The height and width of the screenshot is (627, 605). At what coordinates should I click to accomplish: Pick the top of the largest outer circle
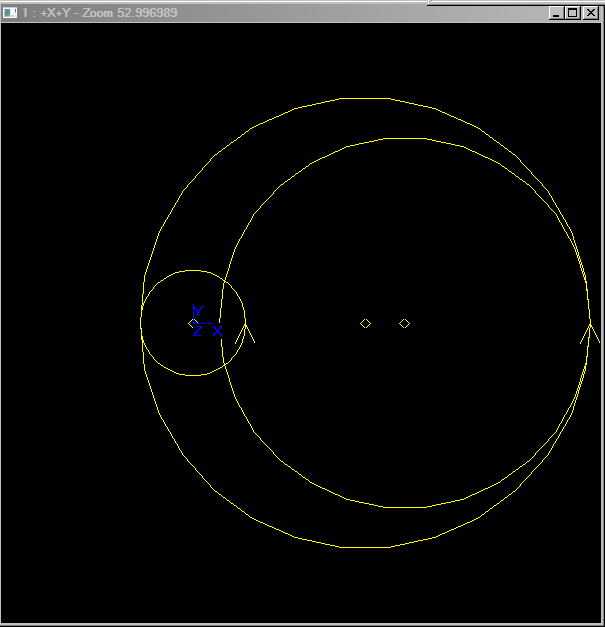point(366,98)
